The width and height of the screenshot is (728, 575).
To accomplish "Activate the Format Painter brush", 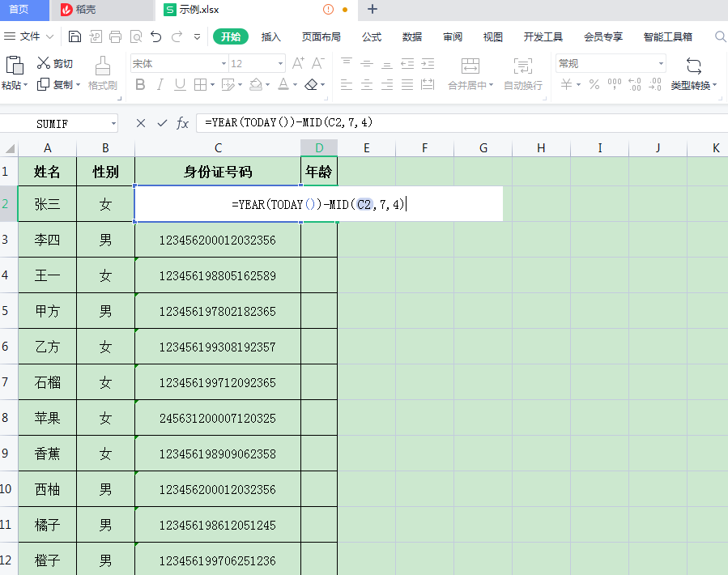I will (x=103, y=66).
